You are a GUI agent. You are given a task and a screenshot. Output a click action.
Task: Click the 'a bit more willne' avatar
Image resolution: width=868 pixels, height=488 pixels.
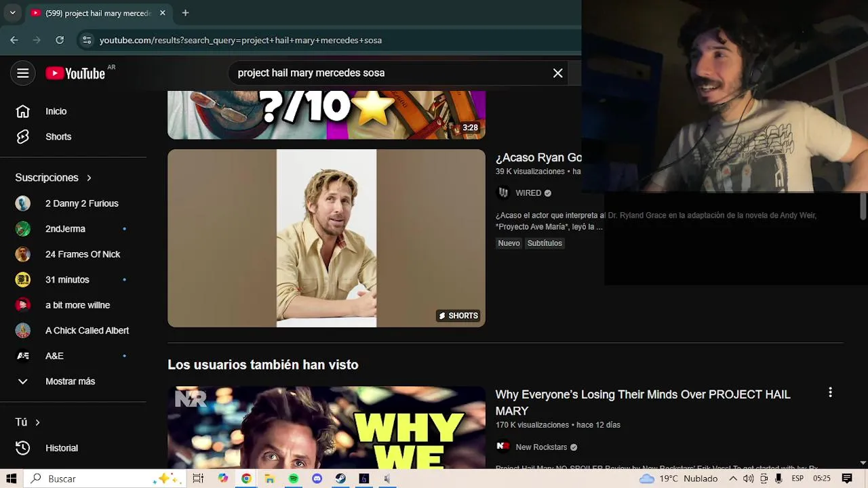point(23,305)
